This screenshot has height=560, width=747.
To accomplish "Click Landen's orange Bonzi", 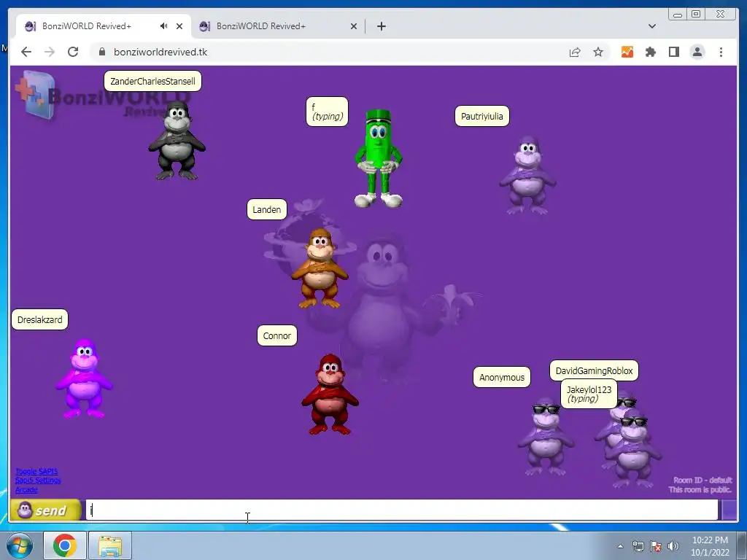I will (x=320, y=268).
